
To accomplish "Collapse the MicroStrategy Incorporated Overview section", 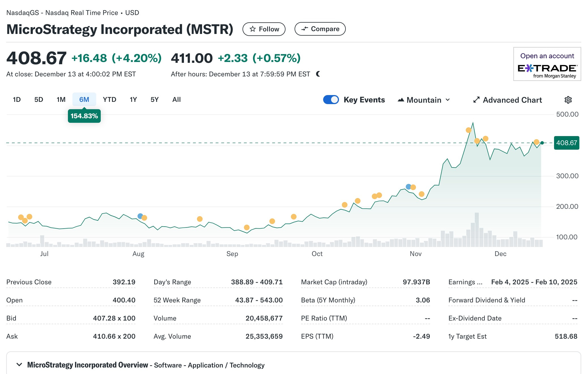I will tap(19, 364).
